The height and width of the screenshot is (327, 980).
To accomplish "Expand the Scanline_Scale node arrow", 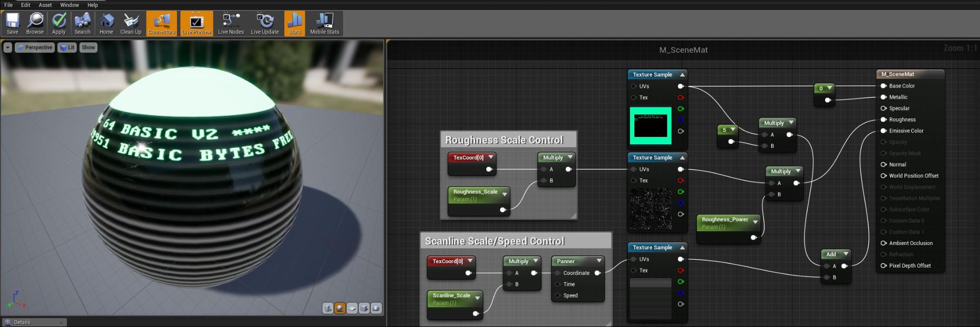I will pyautogui.click(x=477, y=298).
